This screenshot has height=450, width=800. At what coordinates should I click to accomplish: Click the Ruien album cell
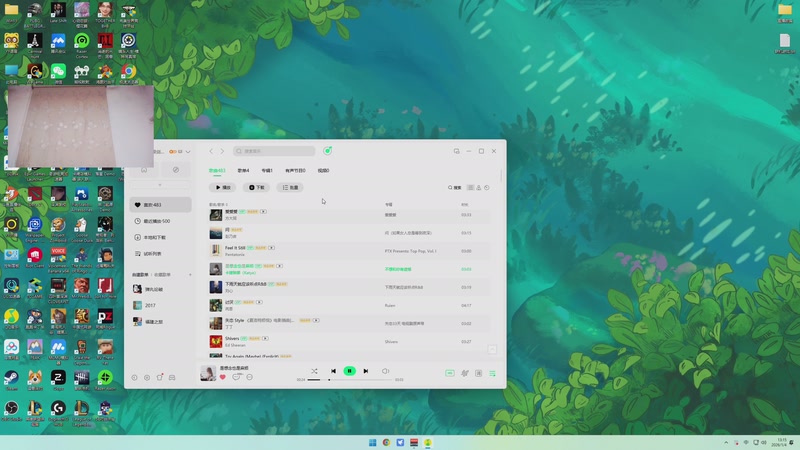pos(390,306)
